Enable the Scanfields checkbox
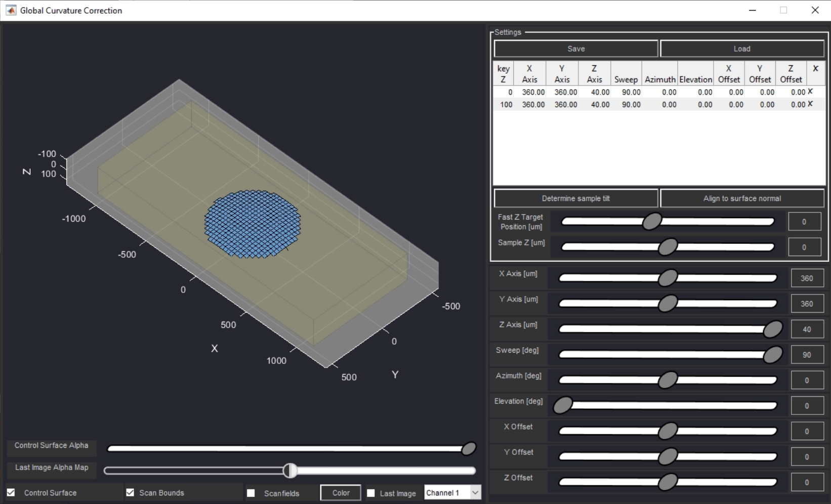 [251, 493]
